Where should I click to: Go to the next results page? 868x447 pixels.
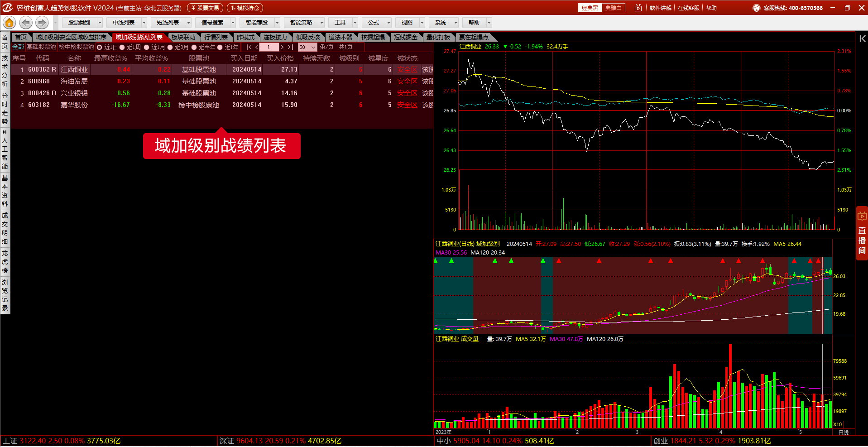pos(283,47)
